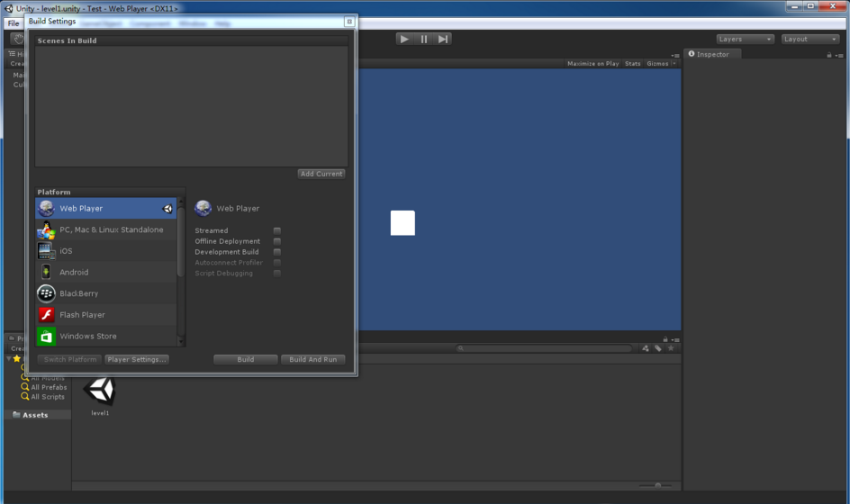Select PC, Mac & Linux Standalone platform
850x504 pixels.
[105, 229]
